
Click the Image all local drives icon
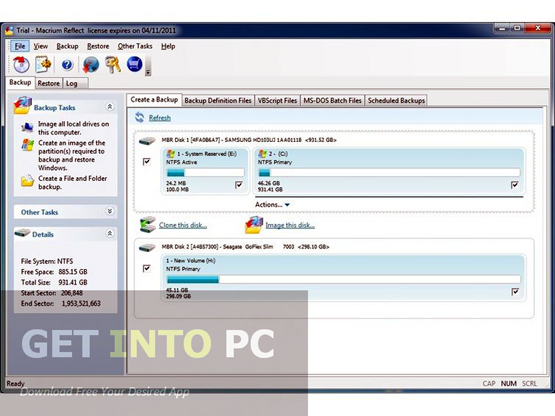click(x=27, y=126)
